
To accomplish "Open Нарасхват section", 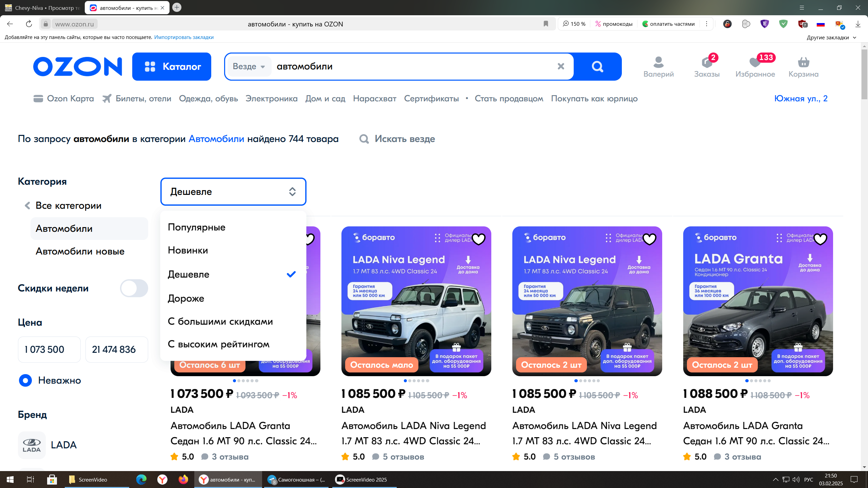I will point(375,99).
